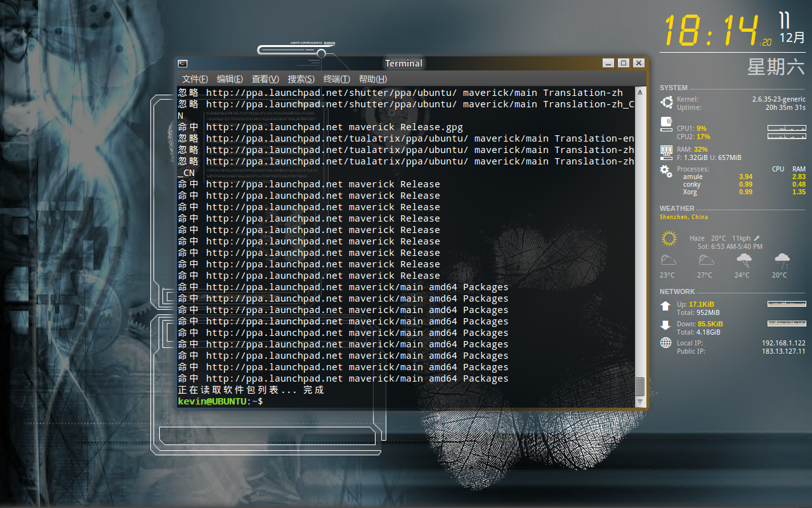Image resolution: width=812 pixels, height=508 pixels.
Task: Click the network upload arrow icon
Action: coord(665,306)
